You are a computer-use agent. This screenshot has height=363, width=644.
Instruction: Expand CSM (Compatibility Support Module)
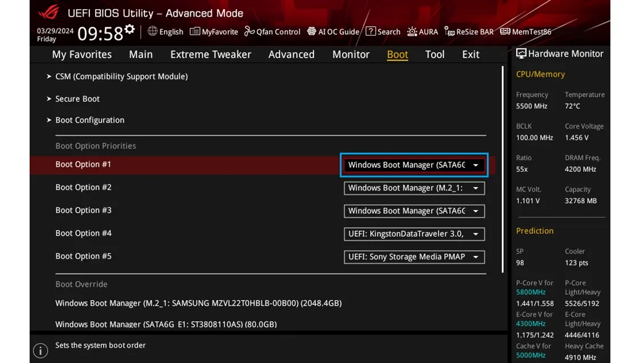[122, 77]
